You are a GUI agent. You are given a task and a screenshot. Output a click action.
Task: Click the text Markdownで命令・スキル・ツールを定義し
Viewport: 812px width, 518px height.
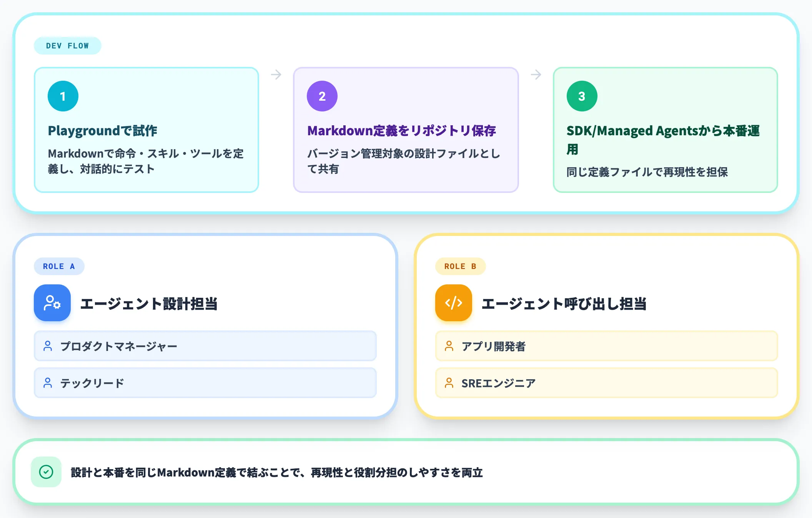pyautogui.click(x=146, y=161)
